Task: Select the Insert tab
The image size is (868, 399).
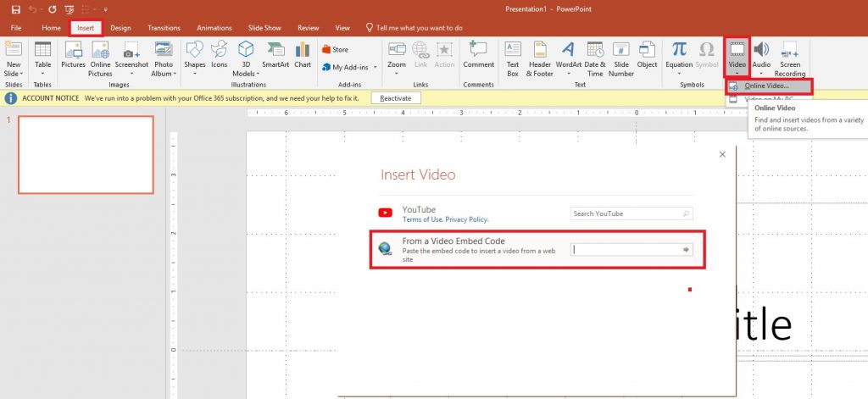Action: [x=86, y=28]
